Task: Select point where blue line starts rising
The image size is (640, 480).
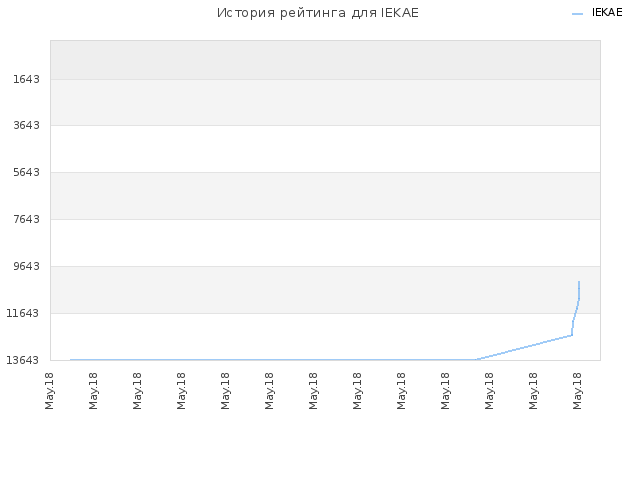Action: tap(476, 359)
